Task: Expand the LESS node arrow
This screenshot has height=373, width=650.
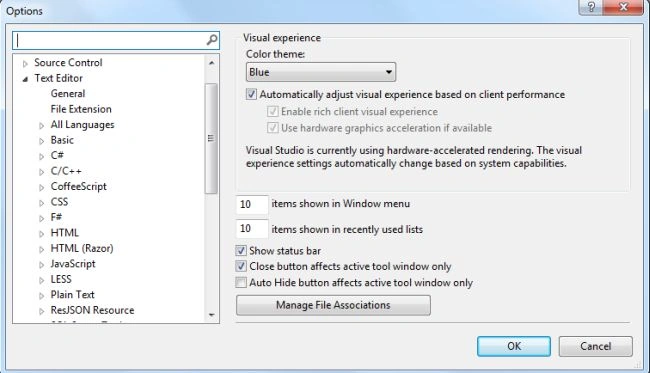Action: [41, 280]
